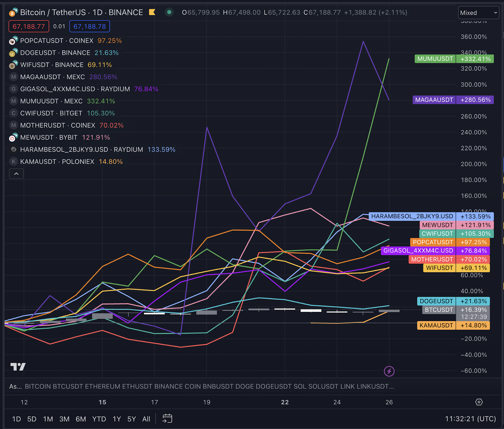Image resolution: width=504 pixels, height=429 pixels.
Task: Select KAMAUSDT · POLONIEX legend row
Action: [x=66, y=162]
